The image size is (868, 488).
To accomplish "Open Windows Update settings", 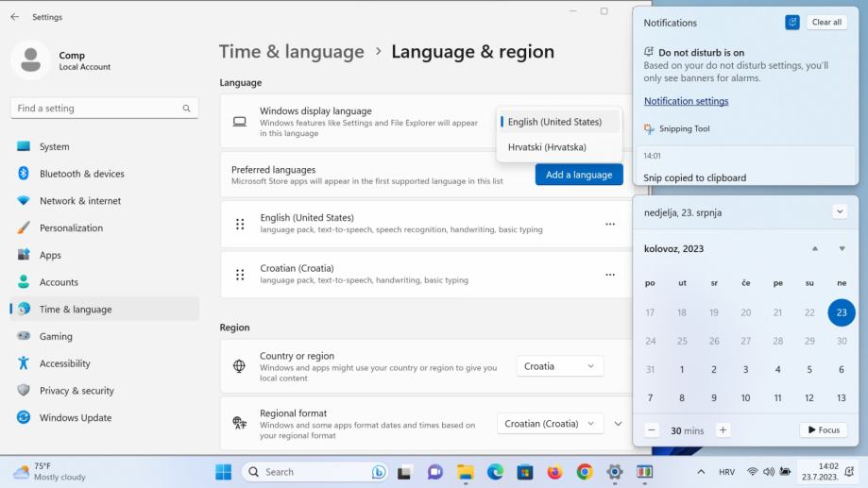I will pyautogui.click(x=105, y=418).
